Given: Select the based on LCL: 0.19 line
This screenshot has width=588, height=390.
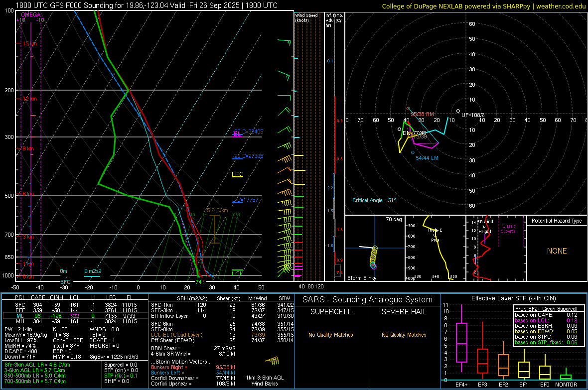Looking at the screenshot, I should [546, 320].
